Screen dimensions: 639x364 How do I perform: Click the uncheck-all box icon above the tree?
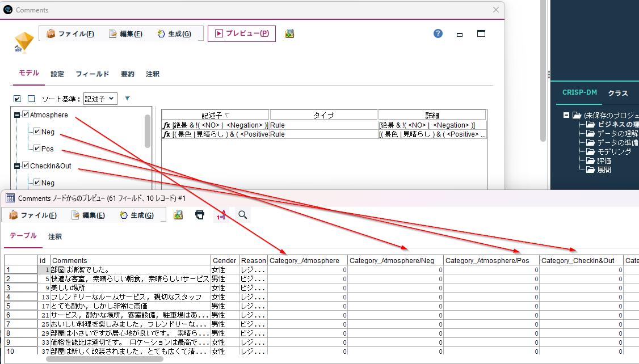[x=31, y=99]
